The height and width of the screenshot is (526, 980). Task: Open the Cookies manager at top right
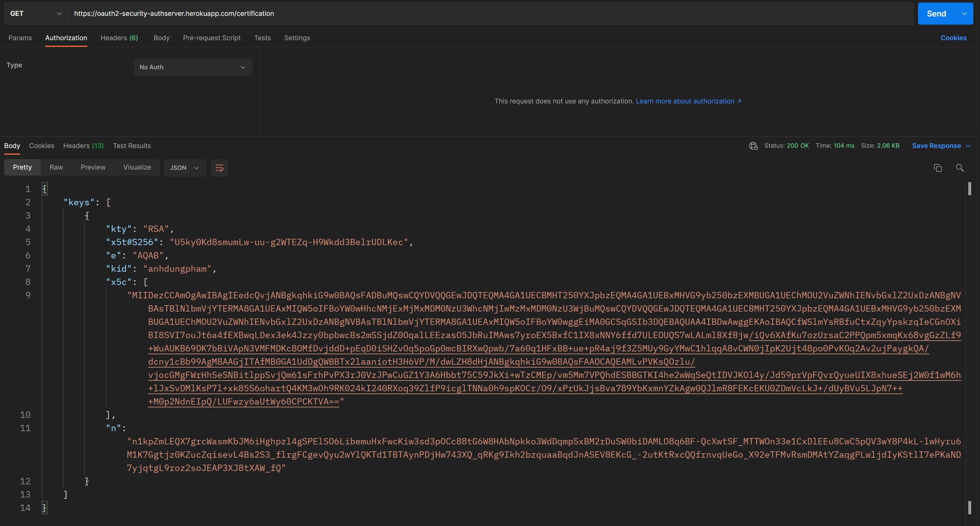pyautogui.click(x=954, y=38)
